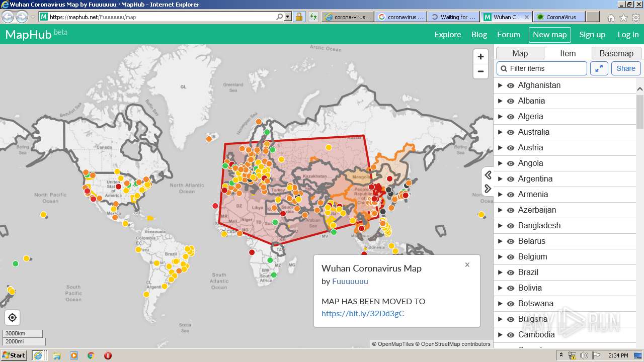The height and width of the screenshot is (362, 644).
Task: Expand the Brazil group
Action: (500, 273)
